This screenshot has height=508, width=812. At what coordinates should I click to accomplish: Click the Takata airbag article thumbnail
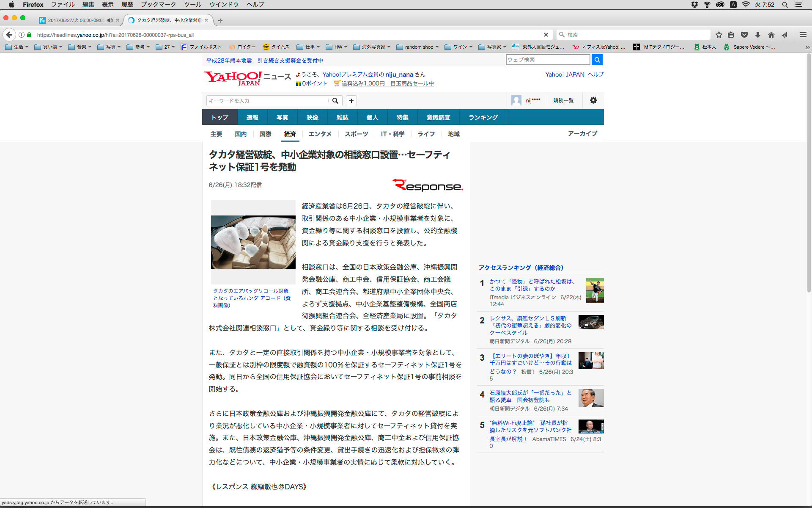(253, 242)
